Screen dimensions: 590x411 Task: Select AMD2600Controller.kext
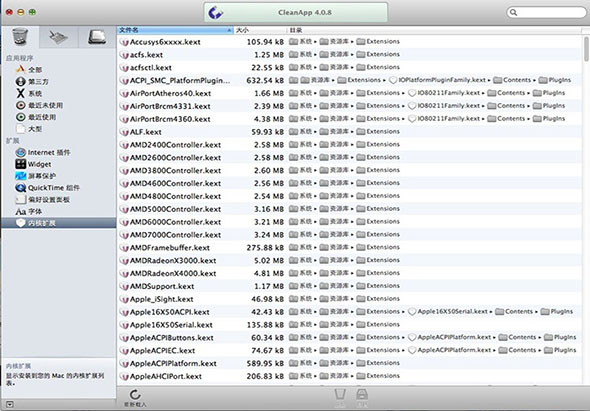pos(175,158)
